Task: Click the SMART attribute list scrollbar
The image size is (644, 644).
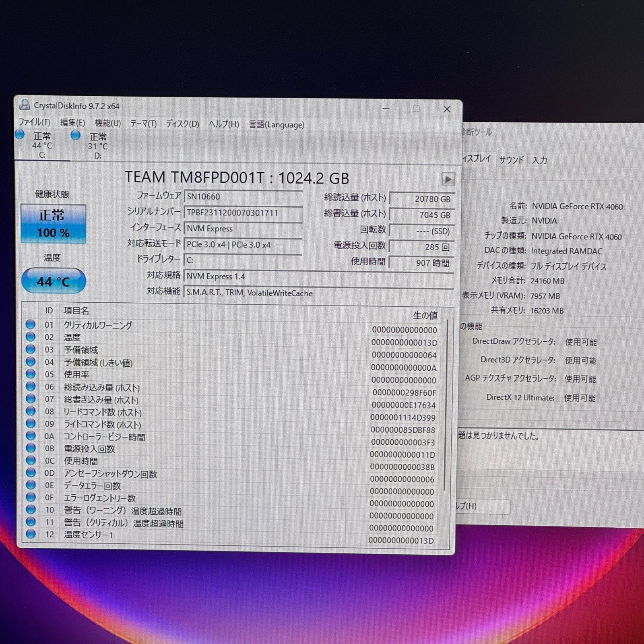Action: [x=446, y=405]
